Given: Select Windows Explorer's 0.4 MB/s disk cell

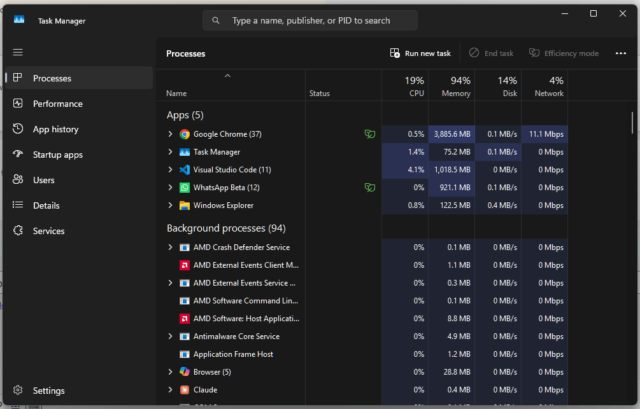Looking at the screenshot, I should pos(498,205).
